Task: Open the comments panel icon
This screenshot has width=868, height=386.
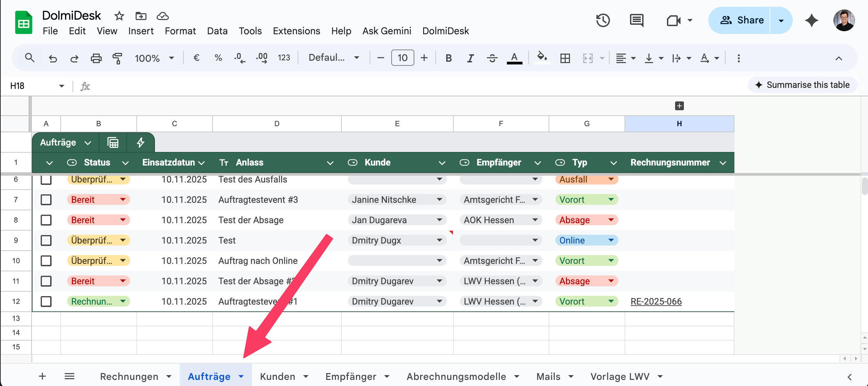Action: (x=636, y=20)
